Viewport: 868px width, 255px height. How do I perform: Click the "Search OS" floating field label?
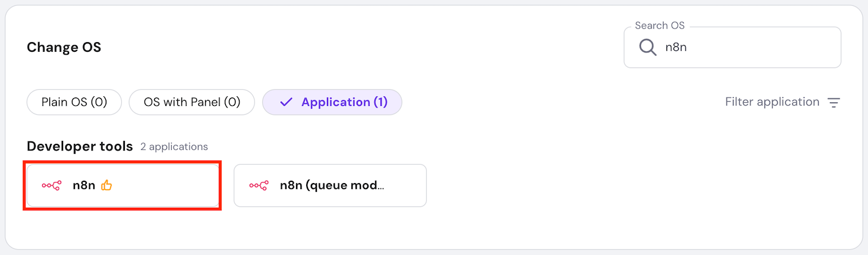click(659, 26)
